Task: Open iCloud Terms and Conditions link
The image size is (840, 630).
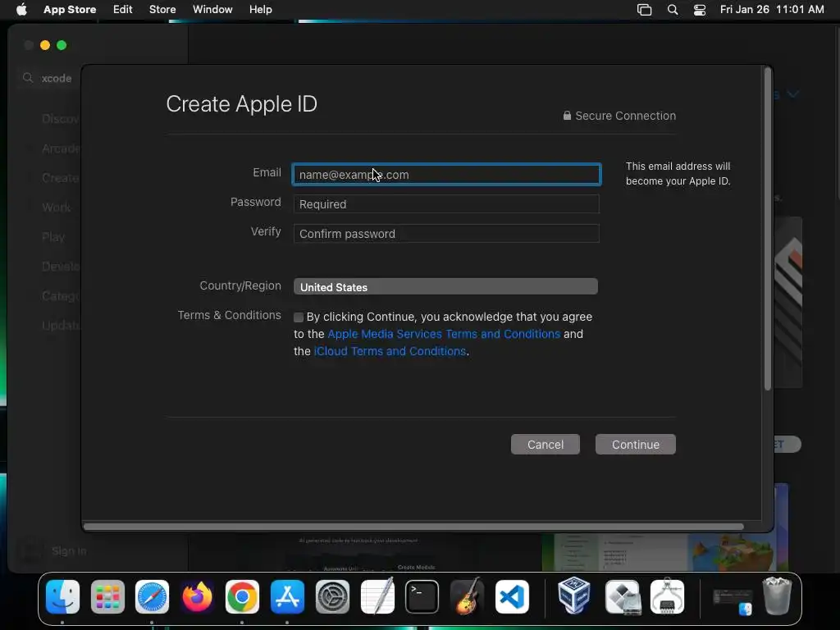Action: coord(390,351)
